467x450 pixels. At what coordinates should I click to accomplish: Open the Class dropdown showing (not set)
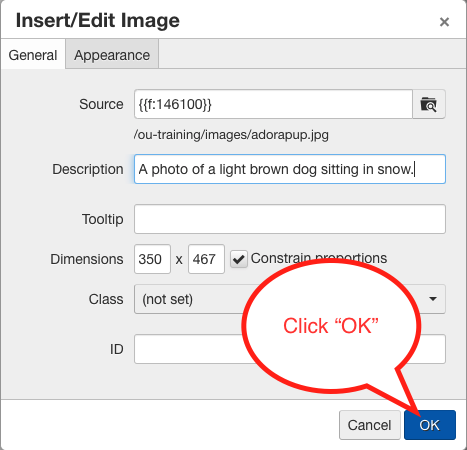(290, 299)
